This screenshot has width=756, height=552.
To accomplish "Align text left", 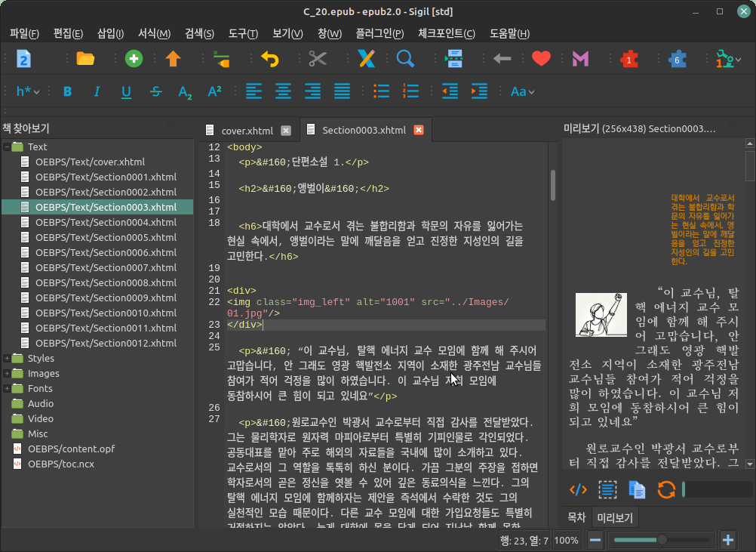I will point(254,91).
